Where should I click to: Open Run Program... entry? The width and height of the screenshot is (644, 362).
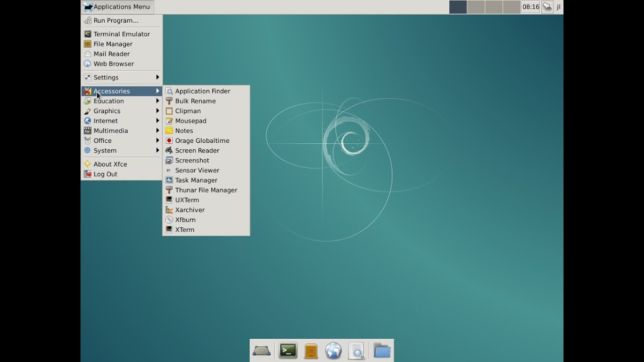pos(122,21)
